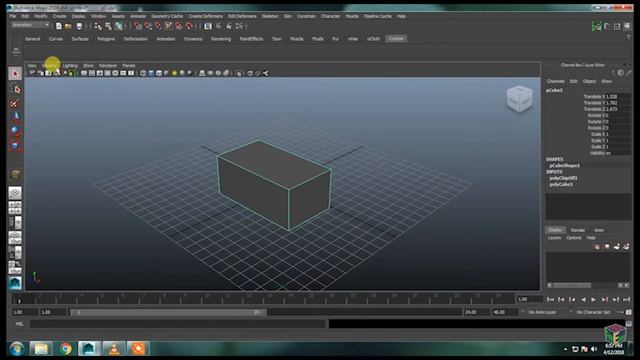
Task: Click the Save Scene icon
Action: pos(79,26)
